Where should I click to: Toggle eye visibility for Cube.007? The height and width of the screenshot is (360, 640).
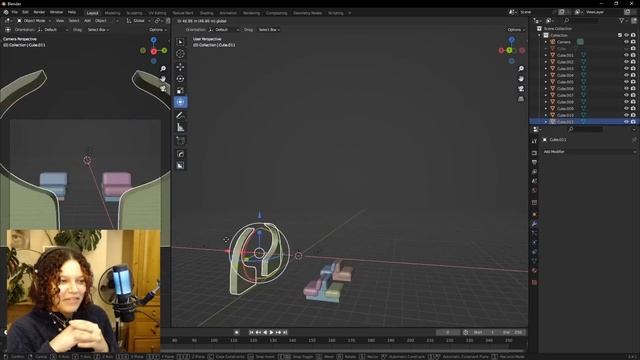626,95
